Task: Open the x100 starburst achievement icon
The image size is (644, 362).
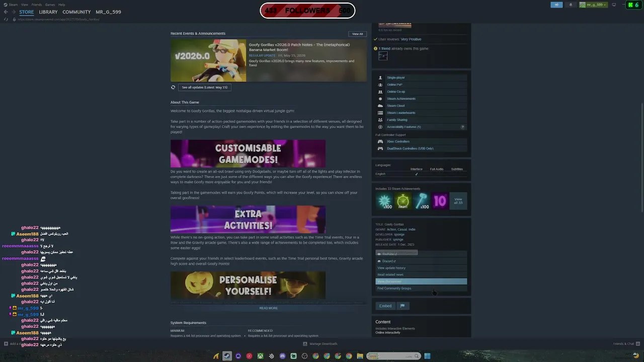Action: tap(385, 201)
